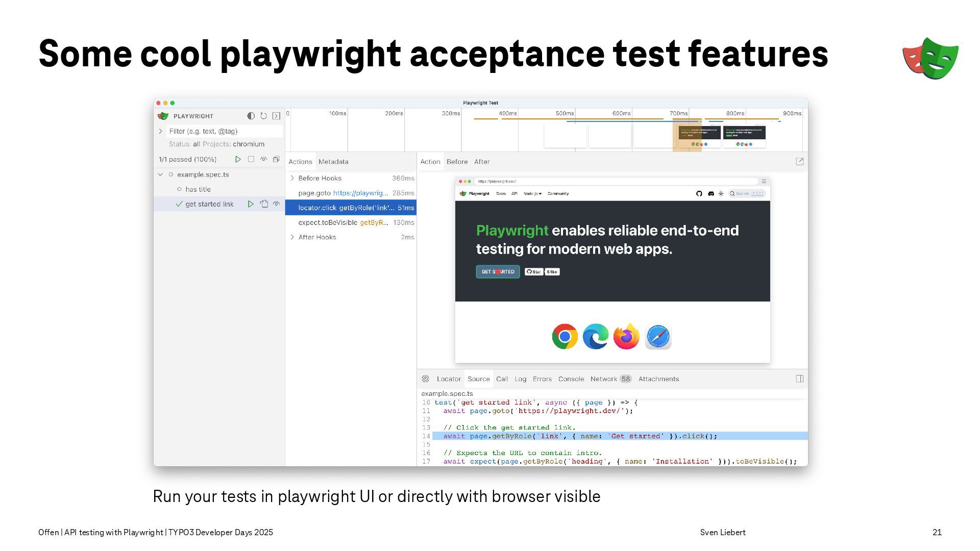Viewport: 980px width, 551px height.
Task: Click the snapshot browser hamburger menu icon
Action: pyautogui.click(x=764, y=181)
